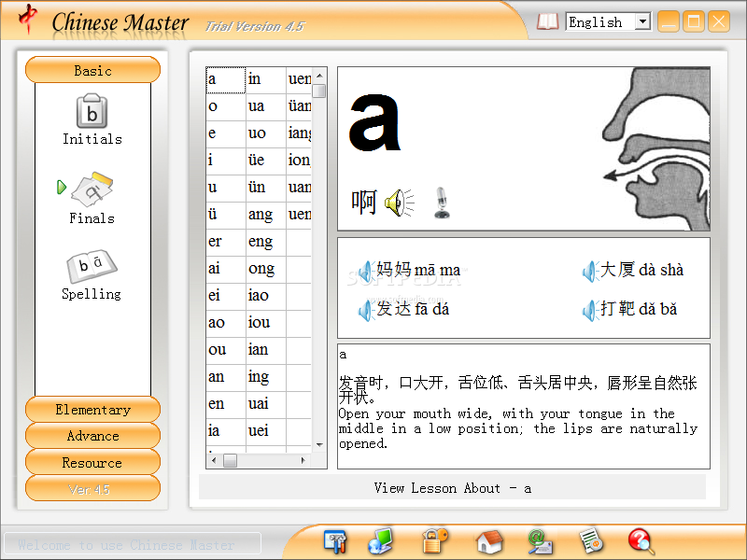This screenshot has height=560, width=747.
Task: Select final 'ua' in the table
Action: 266,106
